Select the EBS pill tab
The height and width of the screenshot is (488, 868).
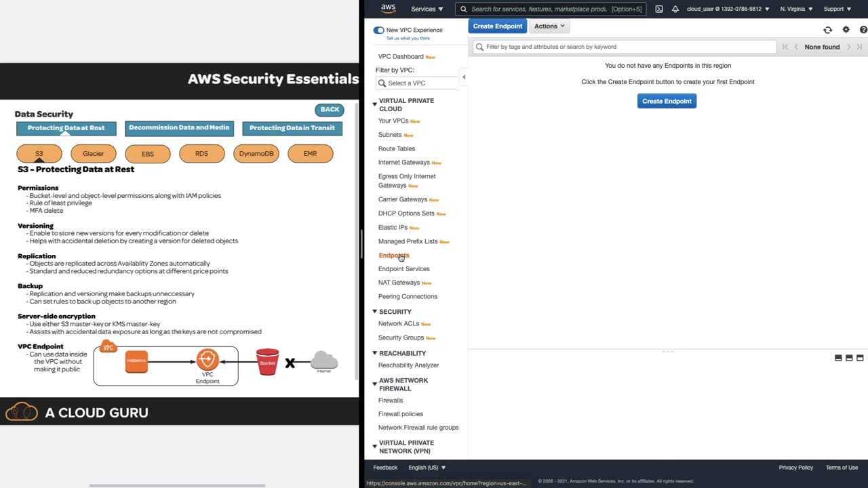pos(148,154)
